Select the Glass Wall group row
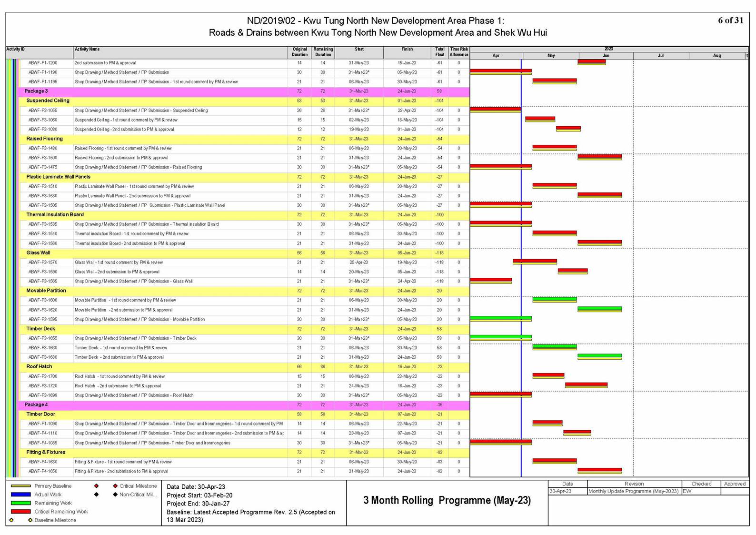Viewport: 756px width, 535px height. 245,252
